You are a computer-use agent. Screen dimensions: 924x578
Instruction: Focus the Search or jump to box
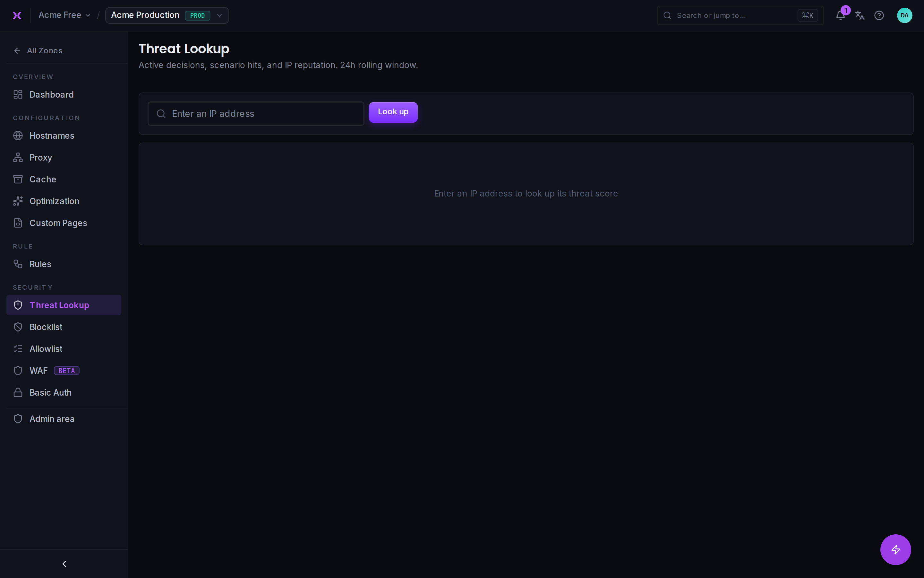click(740, 15)
